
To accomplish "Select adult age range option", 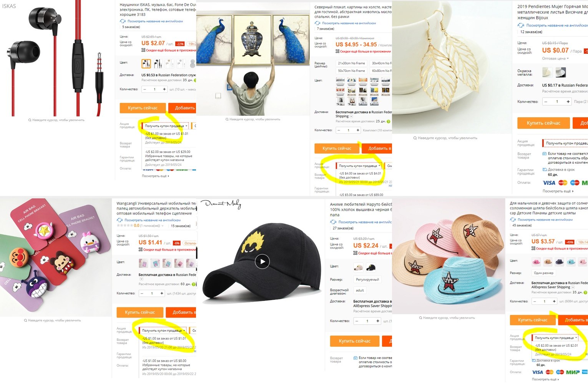I will tap(360, 291).
